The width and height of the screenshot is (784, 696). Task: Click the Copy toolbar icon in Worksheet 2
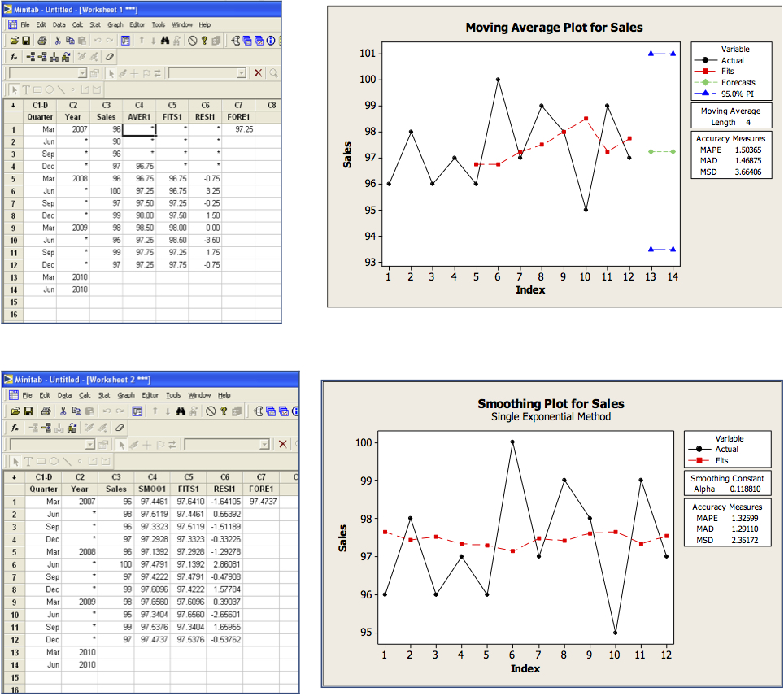(77, 411)
